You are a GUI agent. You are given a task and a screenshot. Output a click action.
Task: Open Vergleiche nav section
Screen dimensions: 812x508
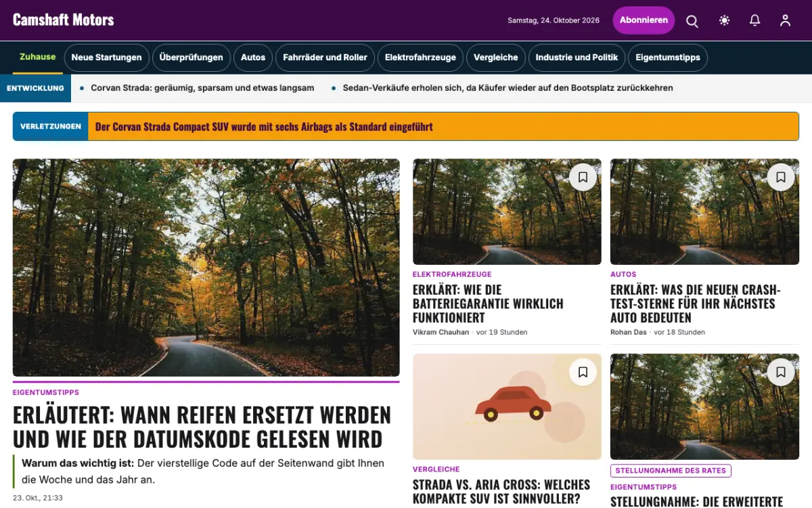pyautogui.click(x=495, y=58)
